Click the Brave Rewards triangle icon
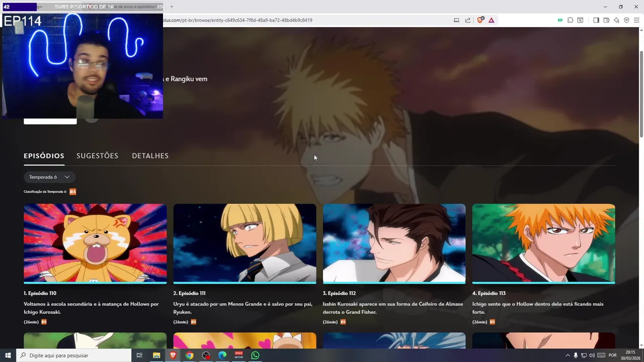Screen dimensions: 644x362 click(x=491, y=20)
